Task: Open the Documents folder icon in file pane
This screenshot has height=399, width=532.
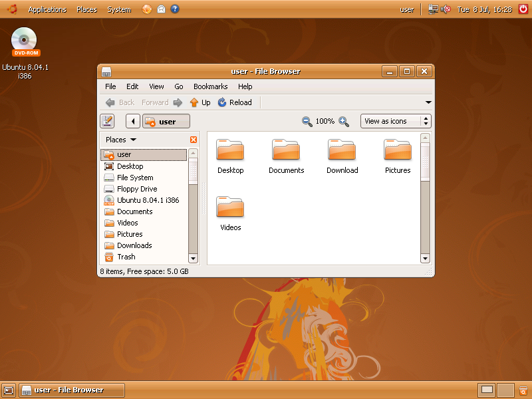Action: coord(286,150)
